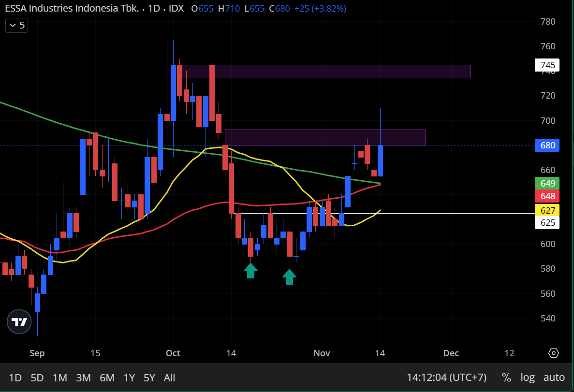The height and width of the screenshot is (392, 574).
Task: Click the Sep date label on time axis
Action: point(37,353)
